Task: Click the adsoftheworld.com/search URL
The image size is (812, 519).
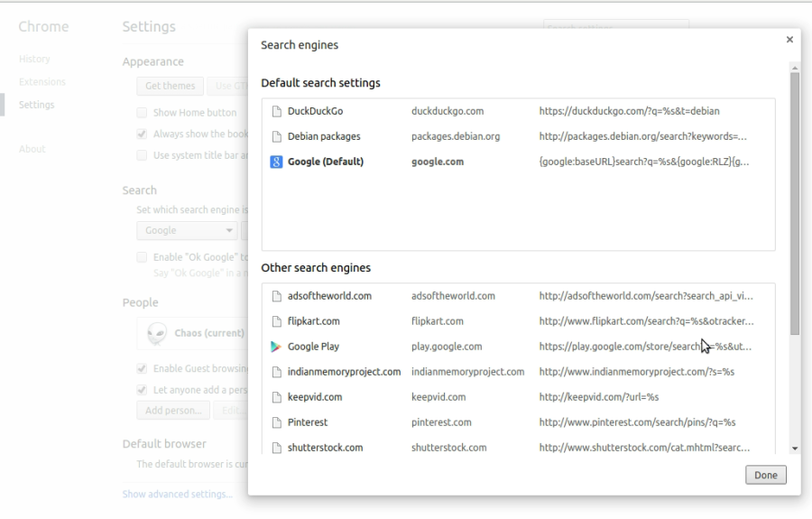Action: (646, 296)
